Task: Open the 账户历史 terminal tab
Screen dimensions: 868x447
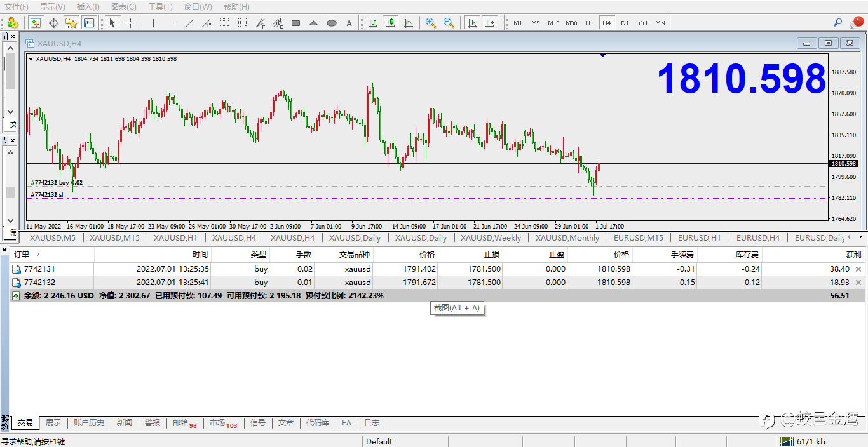Action: [x=88, y=423]
